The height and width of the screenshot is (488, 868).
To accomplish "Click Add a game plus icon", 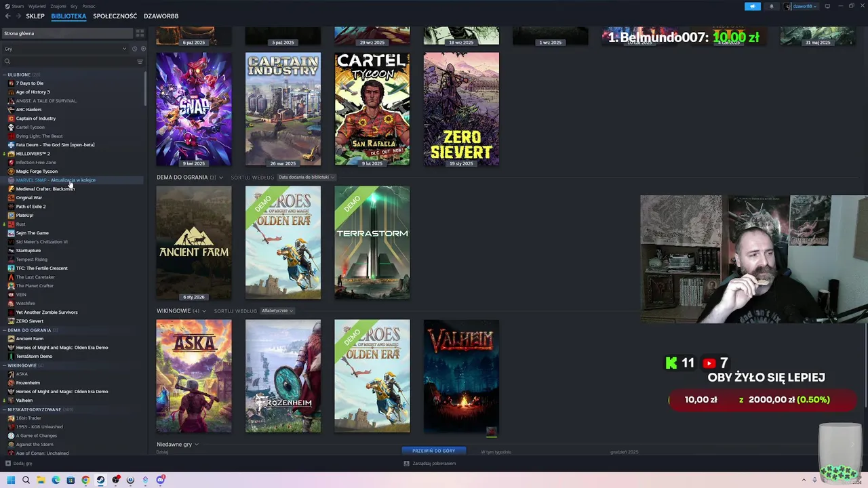I will tap(8, 464).
